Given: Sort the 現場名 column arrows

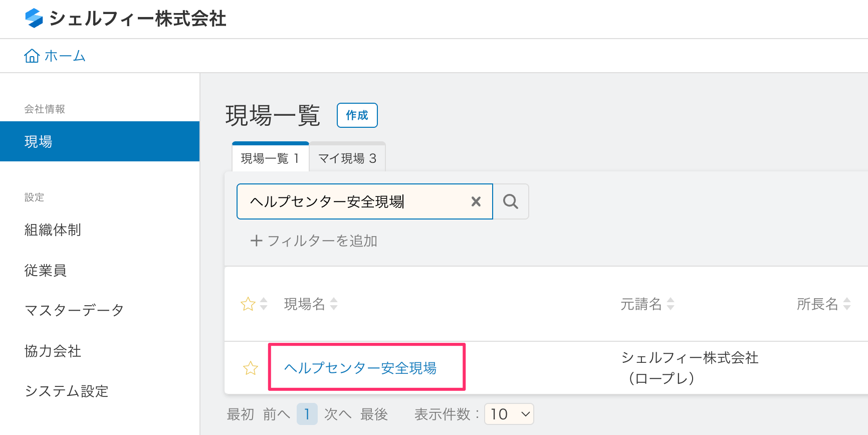Looking at the screenshot, I should [x=334, y=304].
